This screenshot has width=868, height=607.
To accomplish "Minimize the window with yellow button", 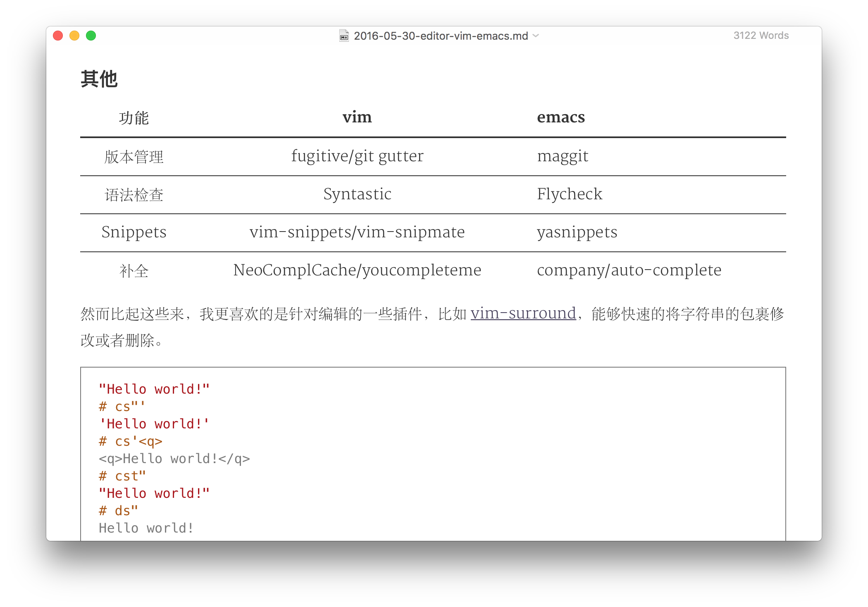I will 74,36.
